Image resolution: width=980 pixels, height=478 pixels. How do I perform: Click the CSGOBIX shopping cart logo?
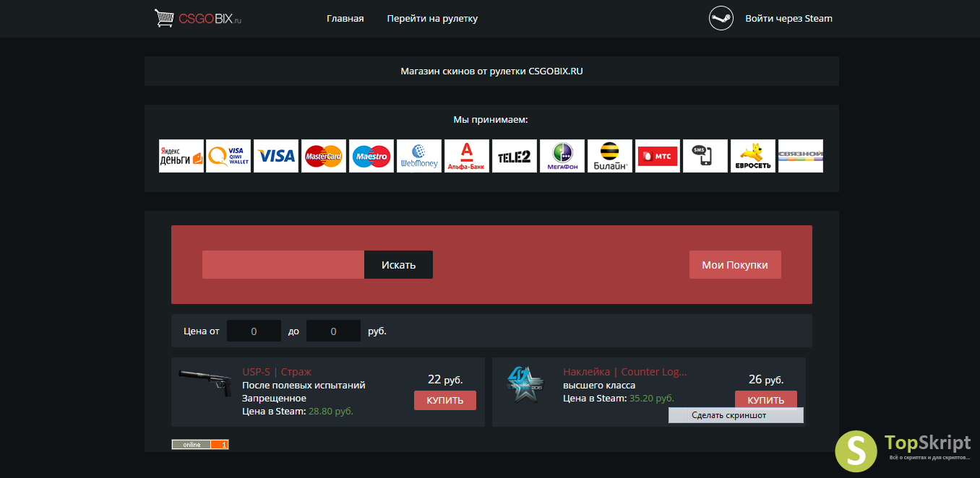[198, 18]
